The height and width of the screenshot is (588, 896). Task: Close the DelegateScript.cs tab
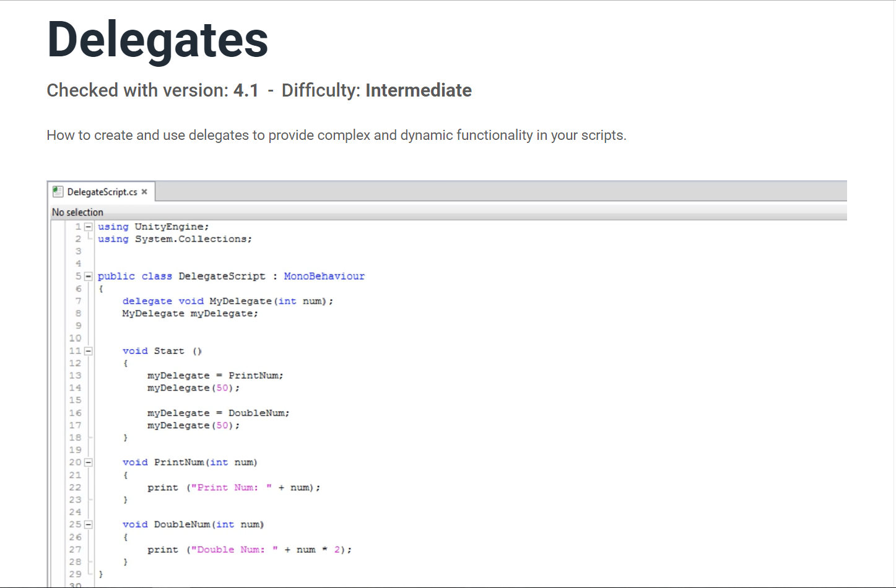point(144,192)
